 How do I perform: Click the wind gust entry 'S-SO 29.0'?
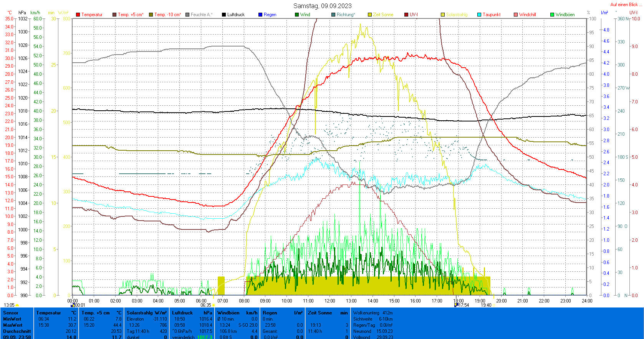click(x=248, y=325)
